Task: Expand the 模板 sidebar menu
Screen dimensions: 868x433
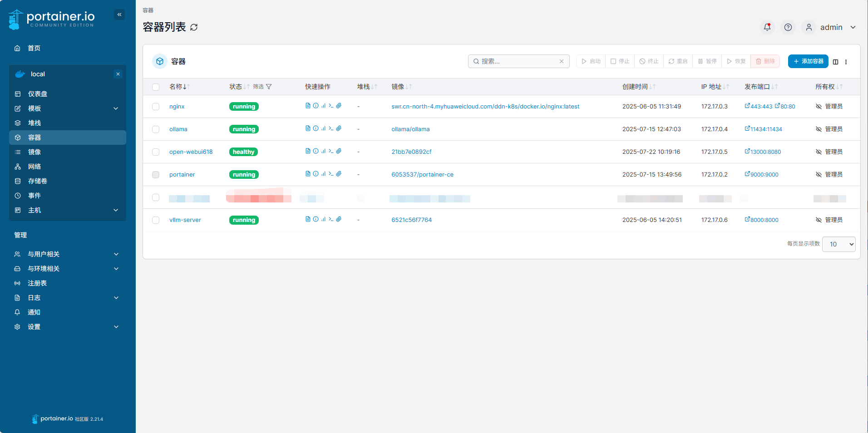Action: click(x=68, y=108)
